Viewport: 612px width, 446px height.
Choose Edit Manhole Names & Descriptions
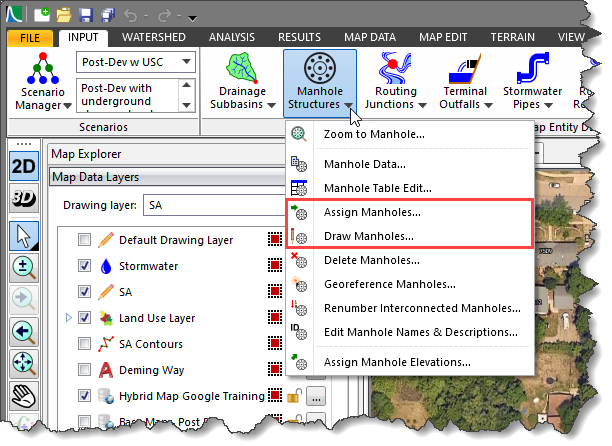[x=410, y=332]
